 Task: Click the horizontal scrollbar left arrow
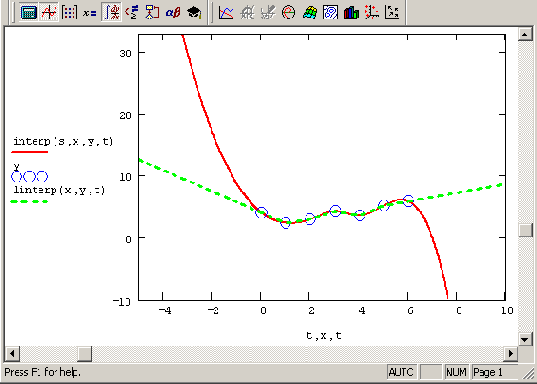(x=12, y=353)
